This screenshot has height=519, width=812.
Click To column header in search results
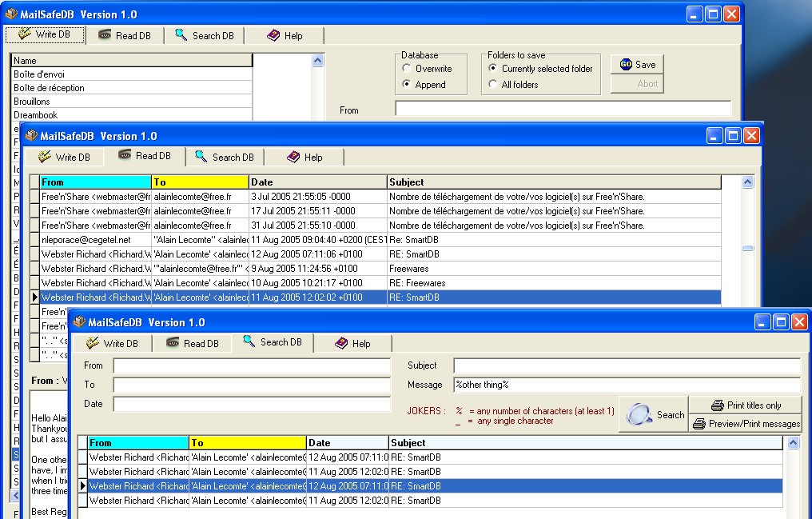click(248, 443)
